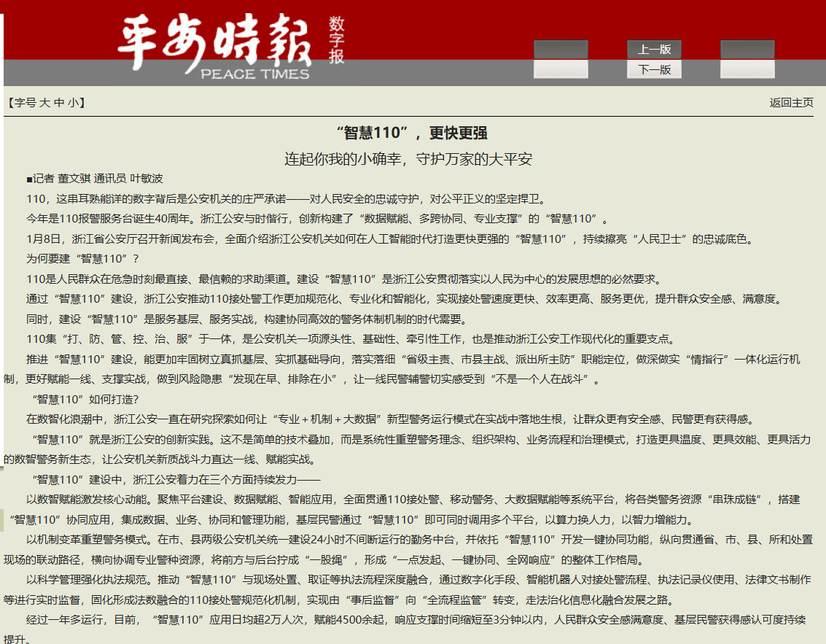This screenshot has width=826, height=644.
Task: Click the subtitle 连起你我的小确幸
Action: pyautogui.click(x=413, y=159)
